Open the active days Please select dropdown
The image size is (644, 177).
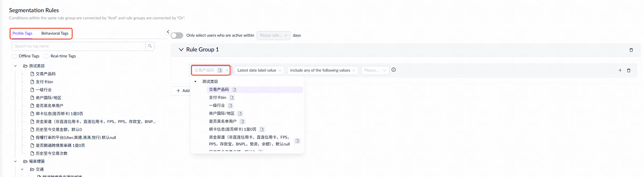(273, 36)
